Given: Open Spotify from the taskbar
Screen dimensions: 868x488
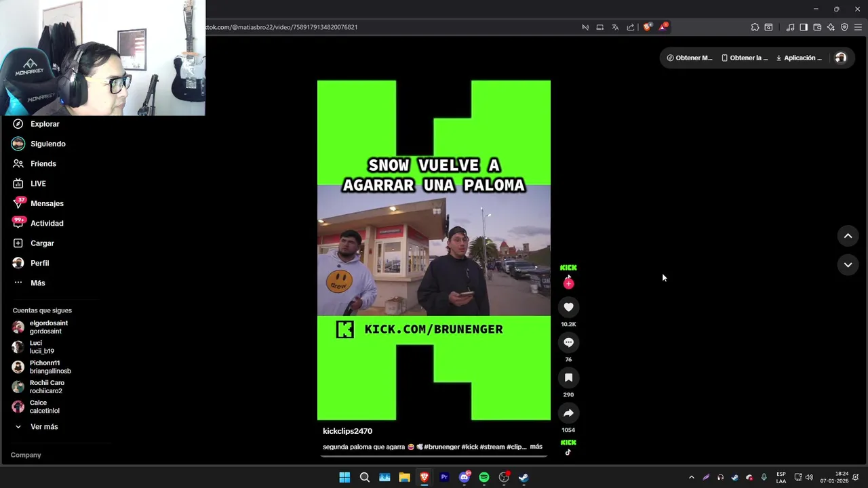Looking at the screenshot, I should [484, 477].
